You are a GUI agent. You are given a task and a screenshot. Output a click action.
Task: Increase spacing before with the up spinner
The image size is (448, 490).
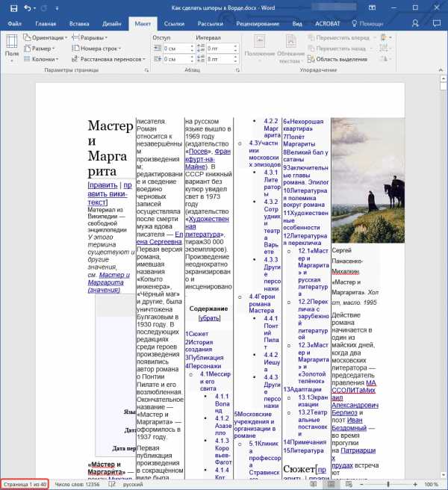click(235, 46)
